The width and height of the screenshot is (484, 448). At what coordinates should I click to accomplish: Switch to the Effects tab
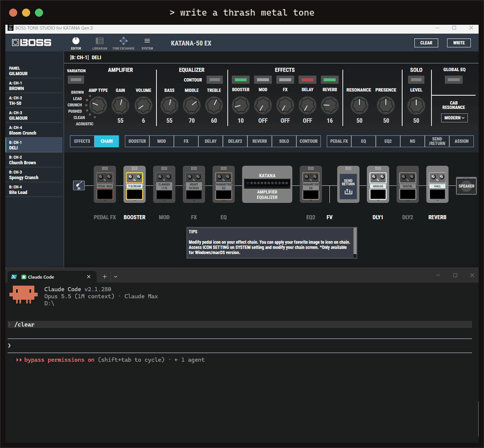(x=82, y=141)
